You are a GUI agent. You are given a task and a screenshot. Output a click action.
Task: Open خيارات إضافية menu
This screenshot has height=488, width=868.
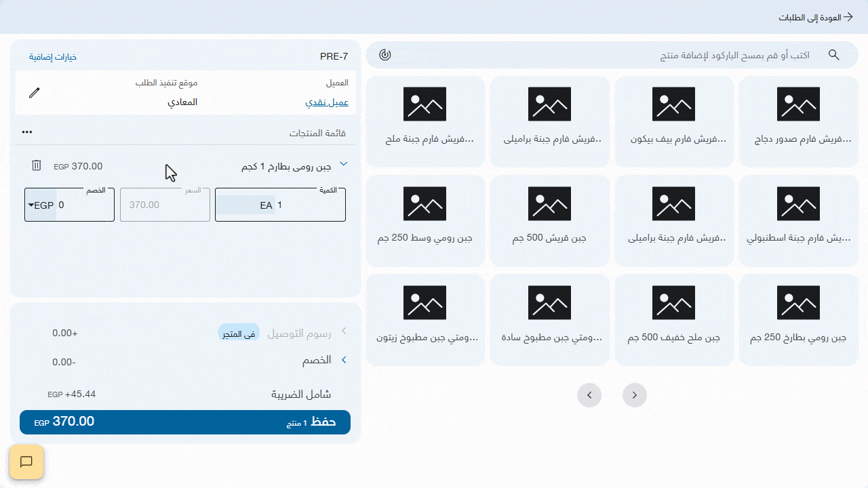[54, 56]
